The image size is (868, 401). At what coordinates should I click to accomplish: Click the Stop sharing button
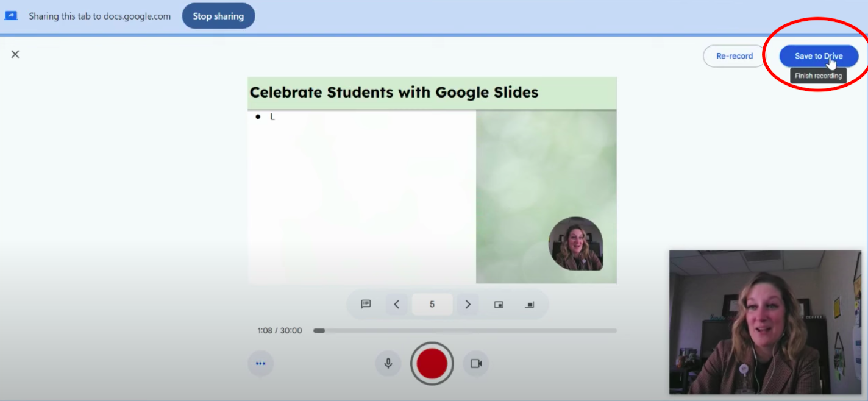click(218, 16)
